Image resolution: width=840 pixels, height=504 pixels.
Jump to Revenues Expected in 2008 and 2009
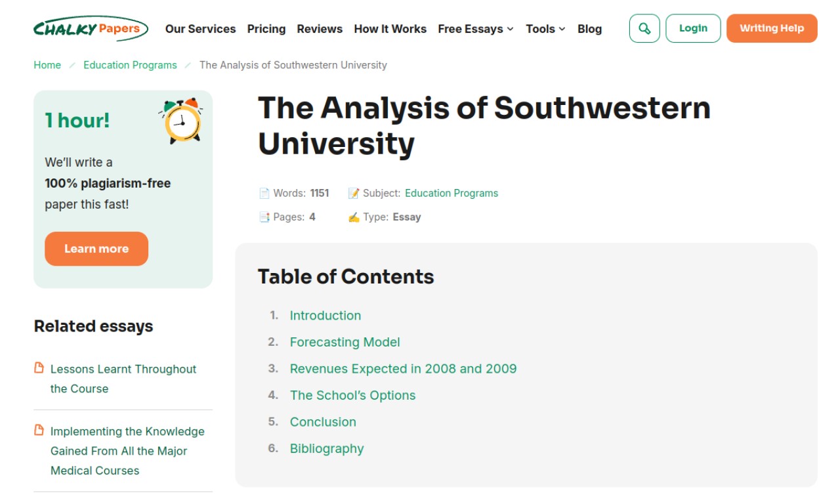point(404,369)
